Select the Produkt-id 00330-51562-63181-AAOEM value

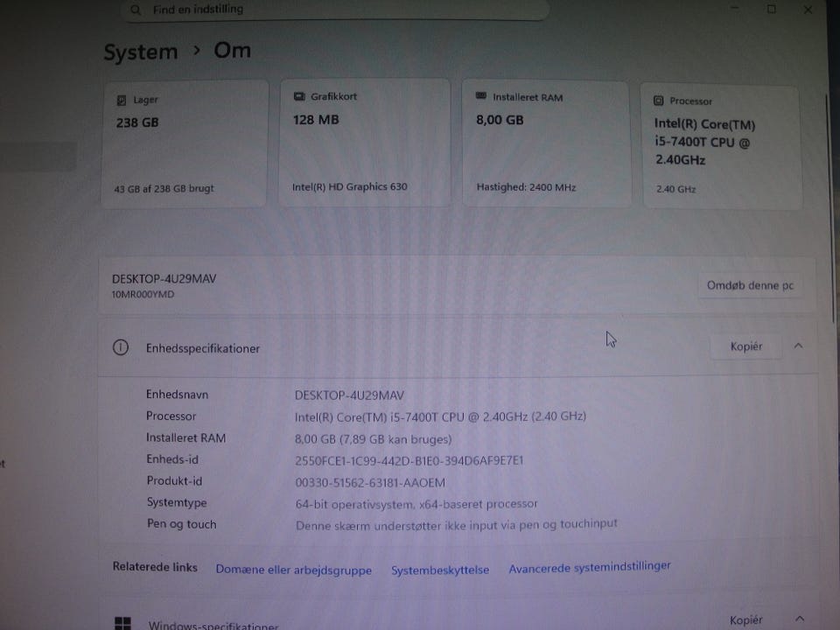pyautogui.click(x=370, y=483)
